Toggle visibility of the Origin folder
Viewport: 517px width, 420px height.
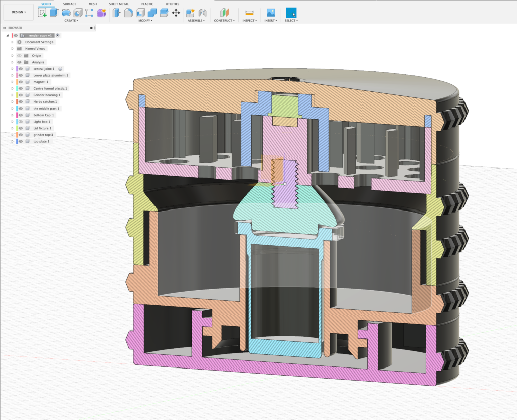[x=19, y=56]
